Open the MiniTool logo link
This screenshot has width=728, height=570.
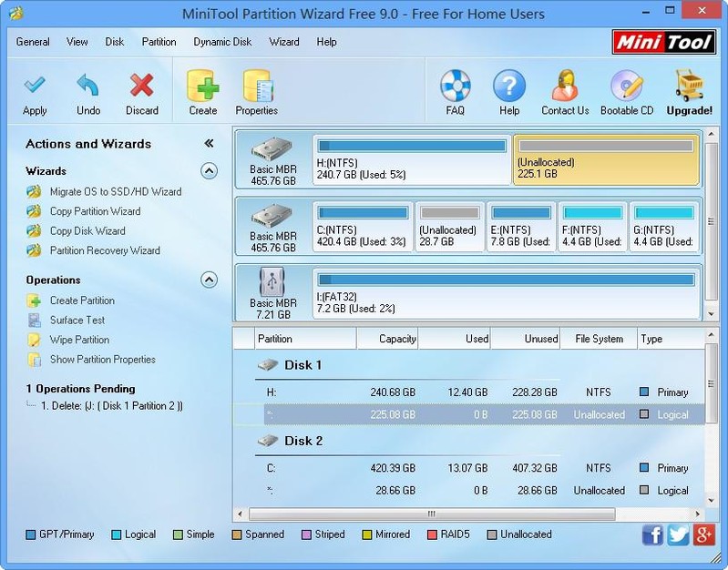click(x=664, y=42)
